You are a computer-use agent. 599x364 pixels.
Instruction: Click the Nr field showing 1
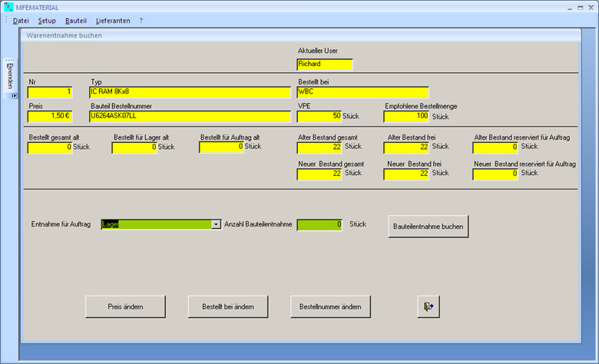coord(50,92)
